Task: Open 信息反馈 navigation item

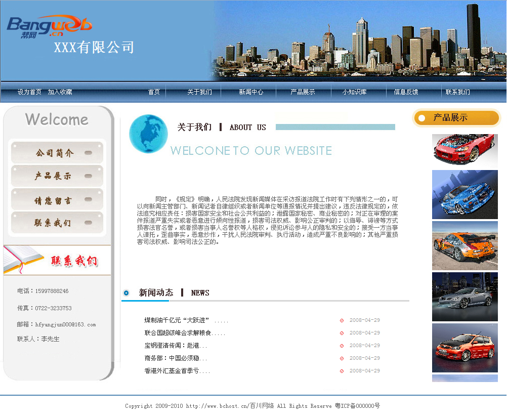Action: tap(406, 92)
